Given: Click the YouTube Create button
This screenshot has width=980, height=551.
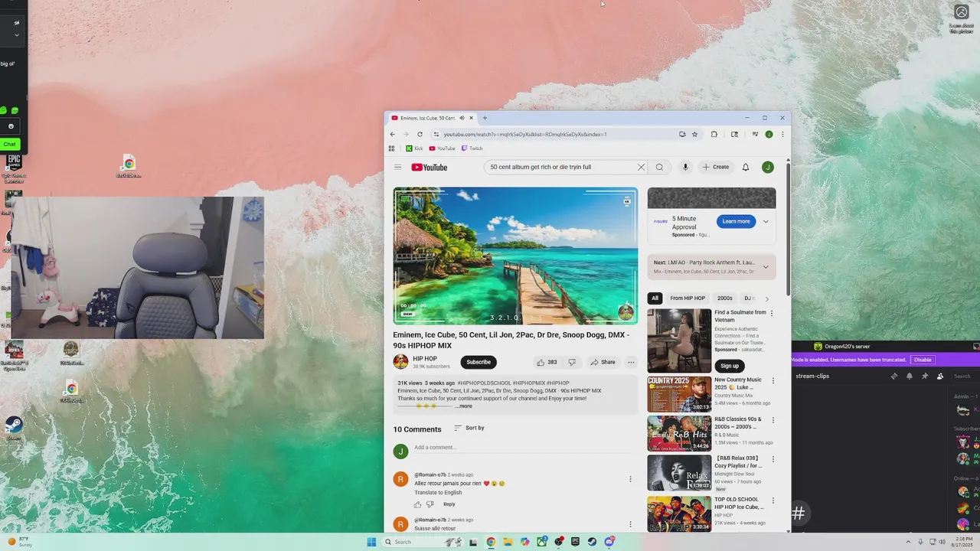Looking at the screenshot, I should tap(716, 167).
